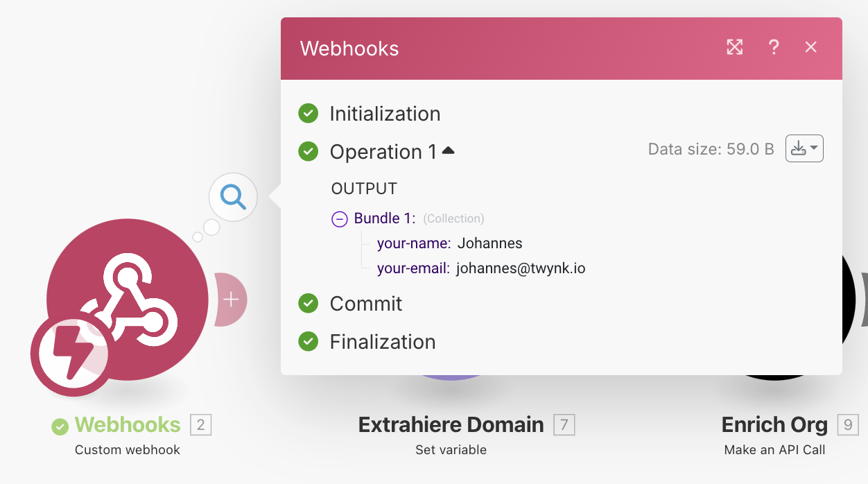This screenshot has height=484, width=868.
Task: Select the Enrich Org module label
Action: (x=774, y=424)
